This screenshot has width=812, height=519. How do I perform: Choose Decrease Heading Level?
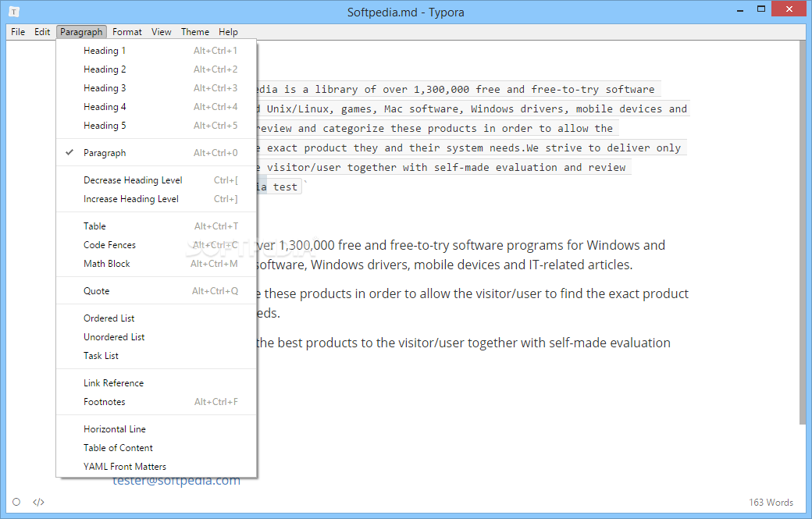coord(156,180)
